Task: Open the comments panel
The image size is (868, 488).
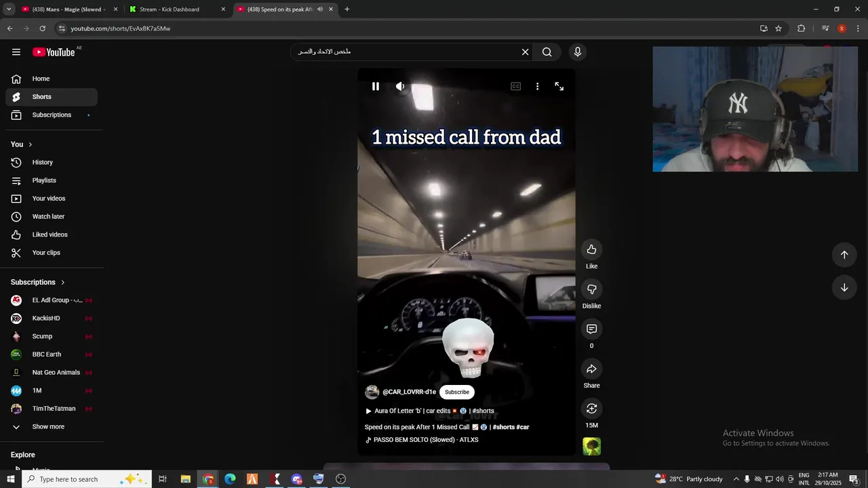Action: point(591,329)
